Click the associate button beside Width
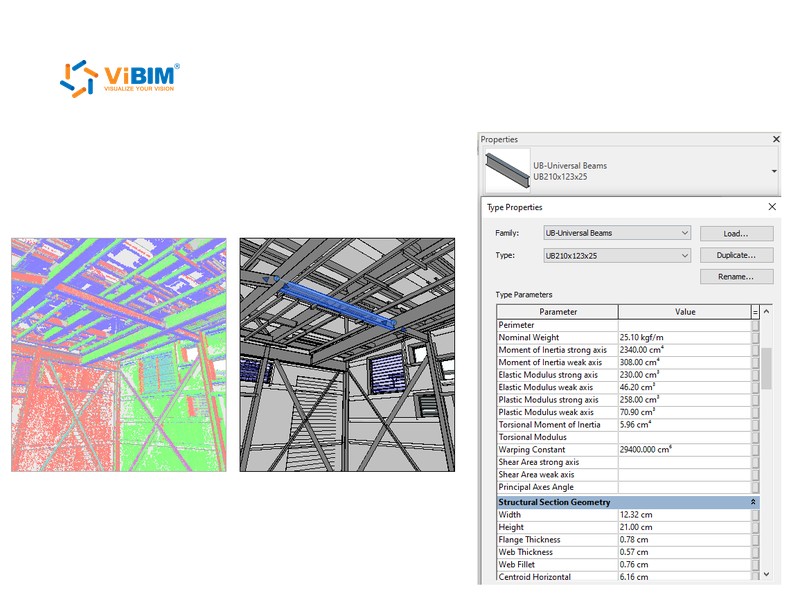This screenshot has height=600, width=800. pyautogui.click(x=756, y=515)
